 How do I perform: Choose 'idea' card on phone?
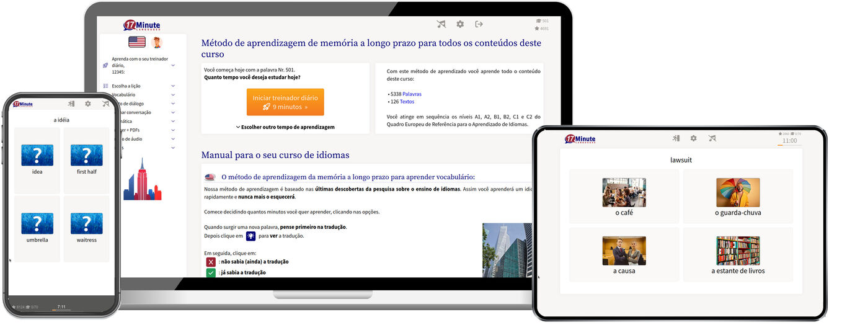coord(37,160)
